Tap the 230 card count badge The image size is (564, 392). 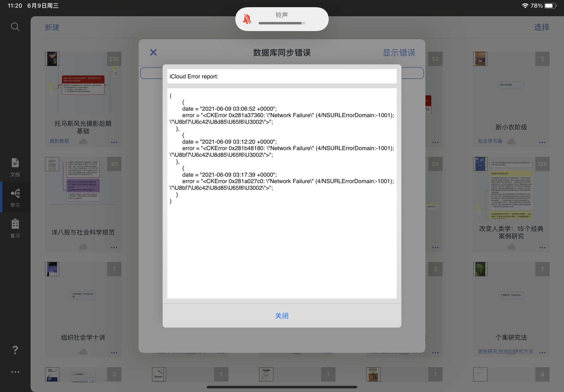114,59
